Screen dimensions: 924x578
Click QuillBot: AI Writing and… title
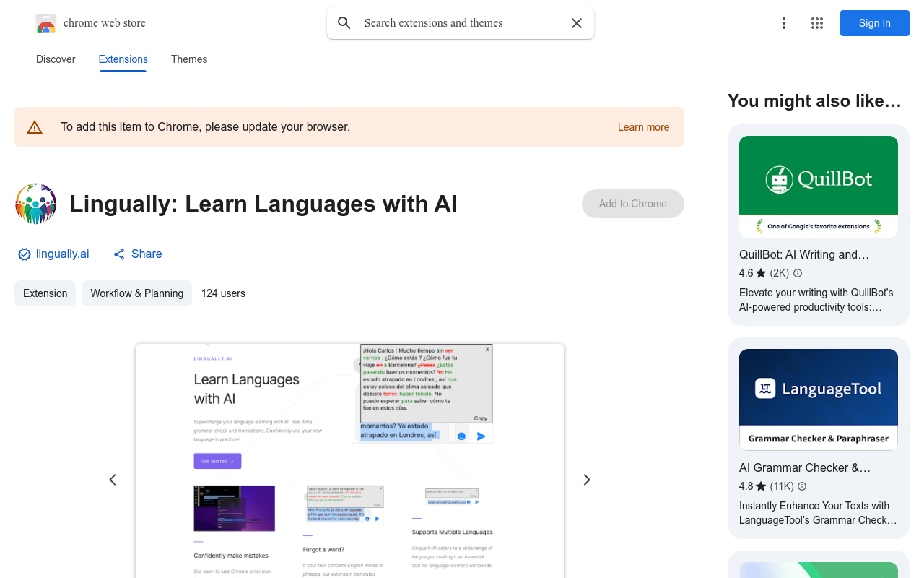[804, 254]
